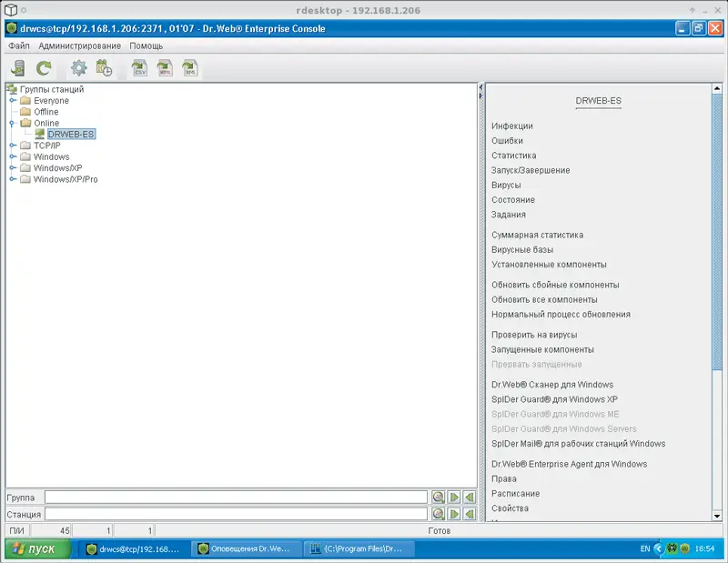This screenshot has height=563, width=728.
Task: Click the Станция search input field
Action: [236, 514]
